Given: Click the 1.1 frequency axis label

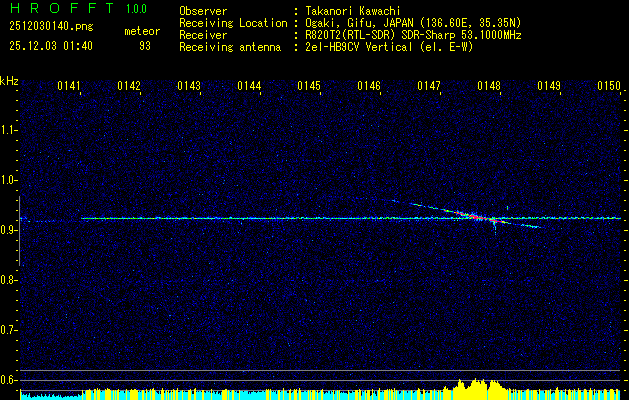Looking at the screenshot, I should point(9,130).
